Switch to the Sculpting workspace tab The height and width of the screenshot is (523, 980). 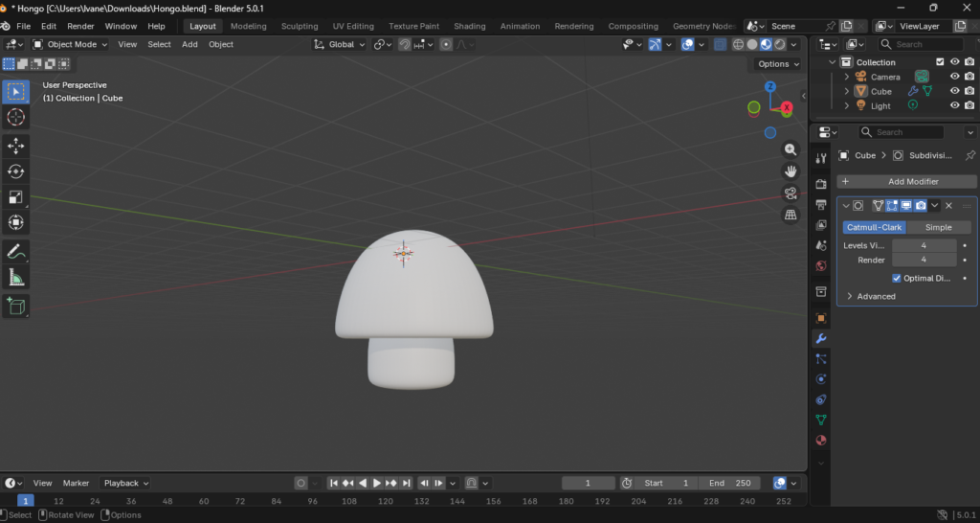(x=300, y=26)
